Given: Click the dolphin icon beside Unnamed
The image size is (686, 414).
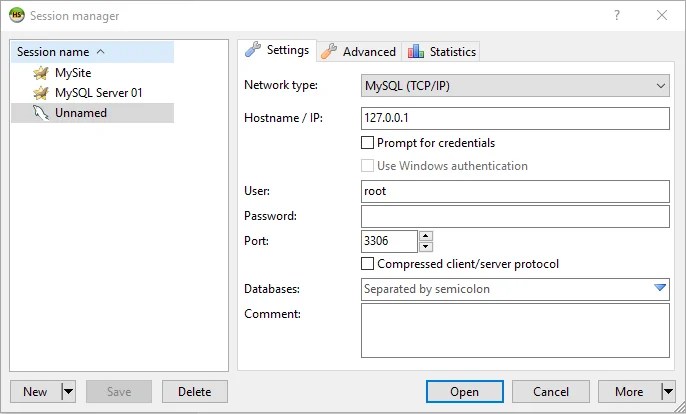Looking at the screenshot, I should pos(41,113).
